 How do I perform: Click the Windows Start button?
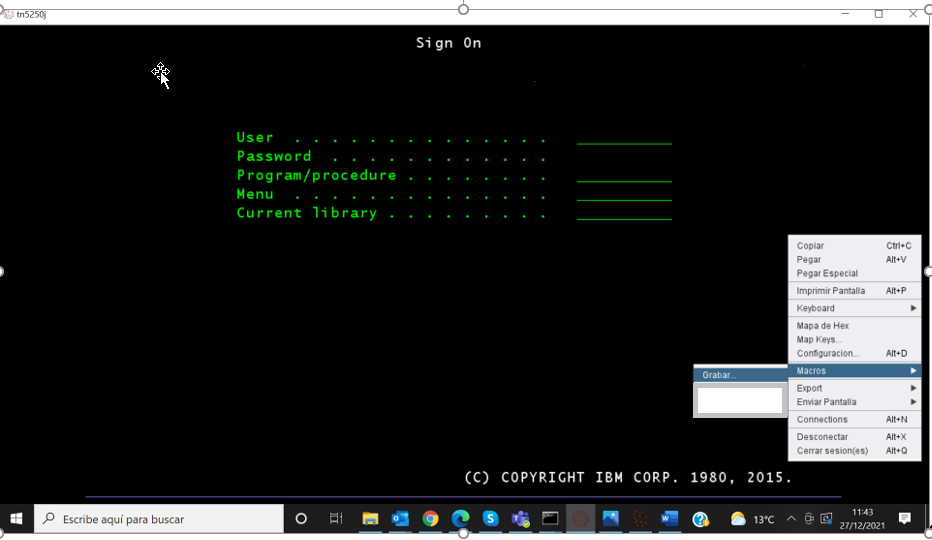pos(17,519)
